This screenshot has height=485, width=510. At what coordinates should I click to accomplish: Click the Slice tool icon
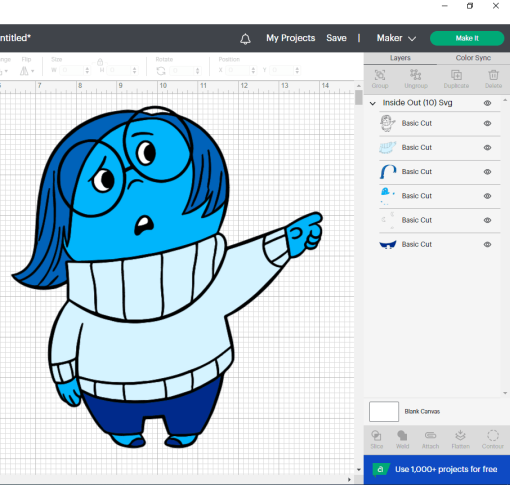point(376,435)
